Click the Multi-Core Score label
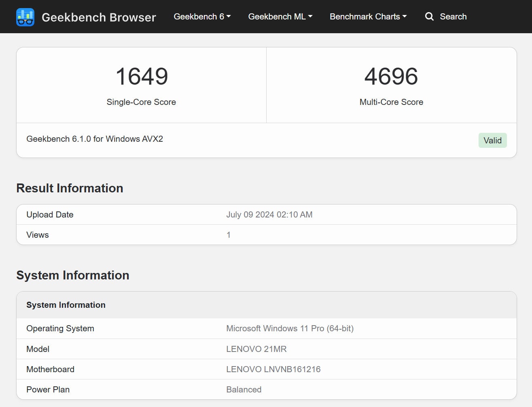This screenshot has height=407, width=532. pos(391,102)
